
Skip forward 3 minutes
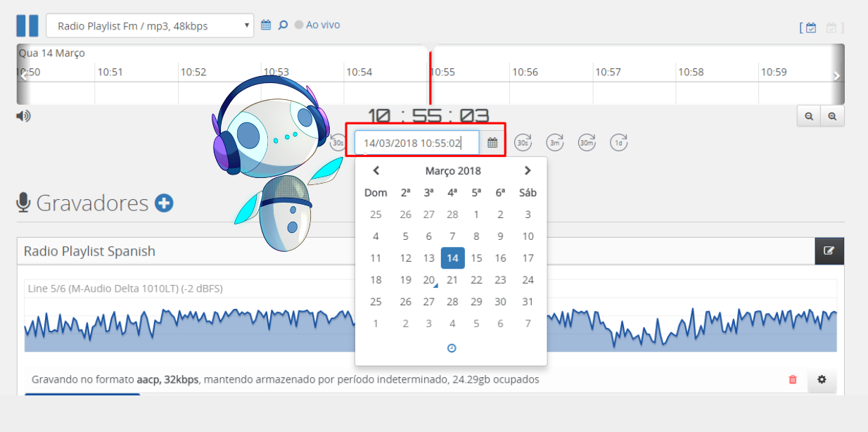tap(555, 142)
